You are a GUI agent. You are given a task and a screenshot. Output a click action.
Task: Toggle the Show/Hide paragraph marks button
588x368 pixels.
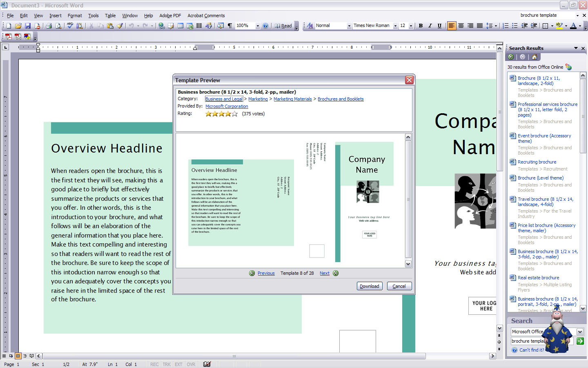coord(230,26)
